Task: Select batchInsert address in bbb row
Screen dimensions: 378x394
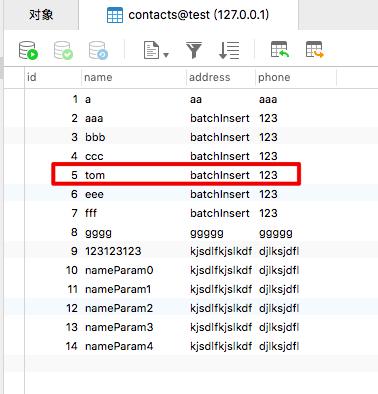Action: pos(220,137)
